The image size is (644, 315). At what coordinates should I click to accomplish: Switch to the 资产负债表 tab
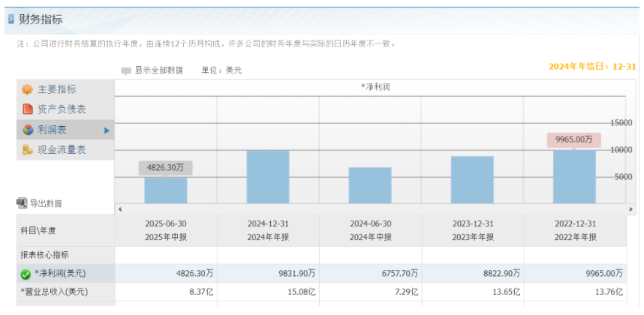click(x=62, y=109)
